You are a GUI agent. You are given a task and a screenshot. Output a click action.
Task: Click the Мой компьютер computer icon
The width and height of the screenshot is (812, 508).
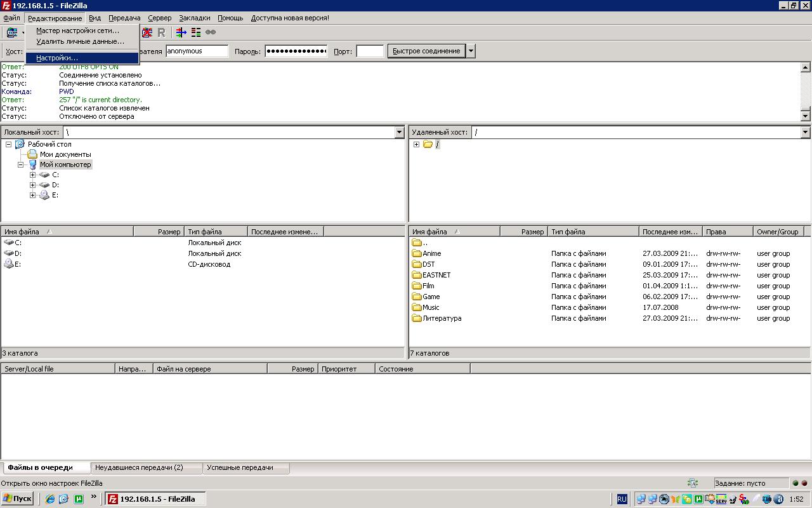[32, 164]
